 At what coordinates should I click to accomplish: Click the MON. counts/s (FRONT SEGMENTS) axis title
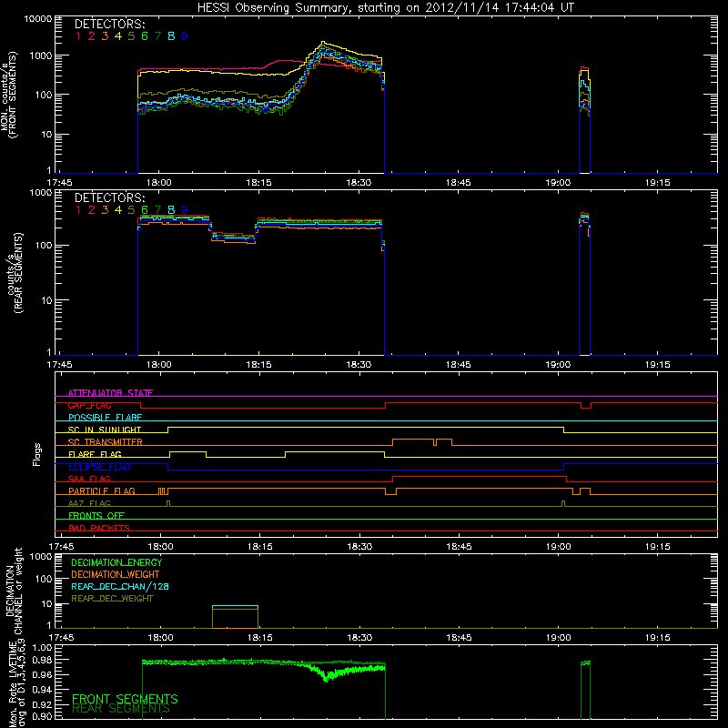[x=8, y=95]
